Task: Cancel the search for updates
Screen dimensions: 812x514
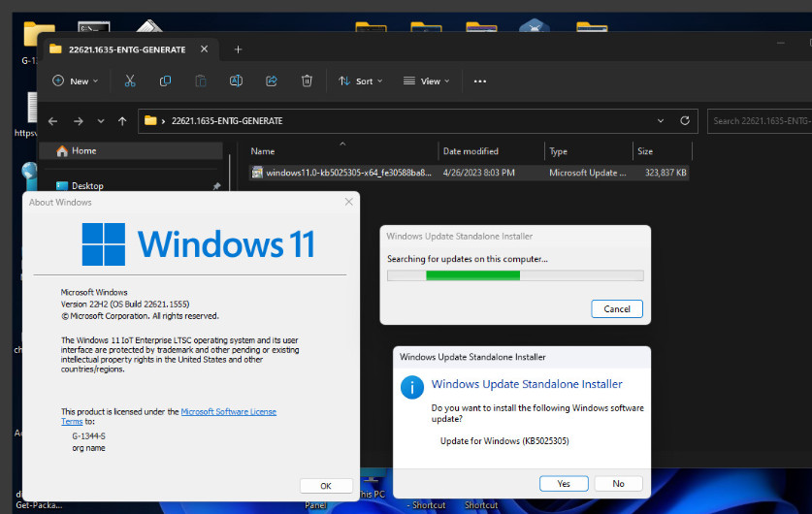Action: pyautogui.click(x=617, y=309)
